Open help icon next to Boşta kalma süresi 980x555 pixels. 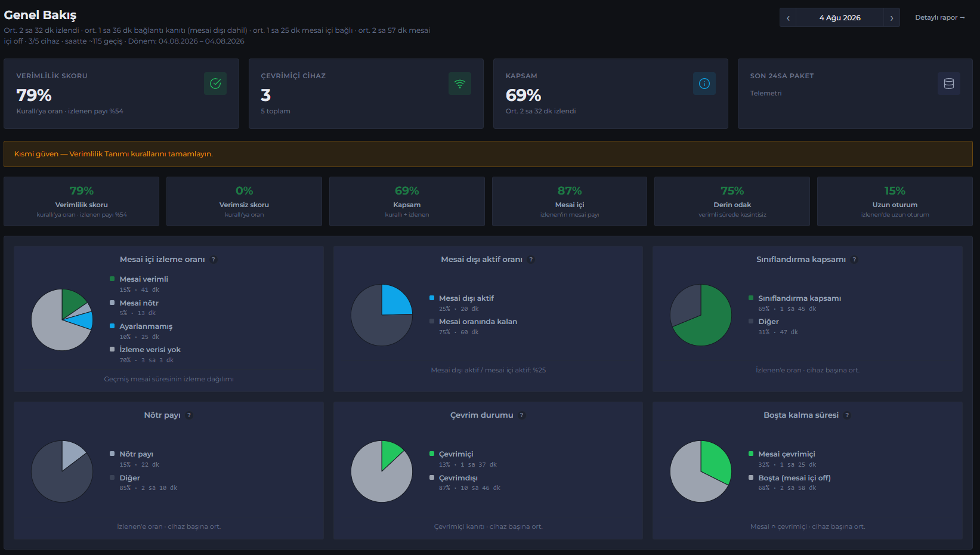[847, 415]
